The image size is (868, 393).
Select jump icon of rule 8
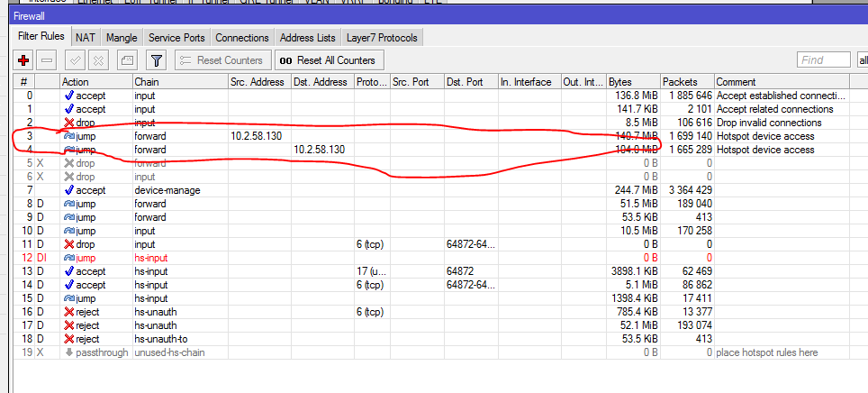pos(69,204)
